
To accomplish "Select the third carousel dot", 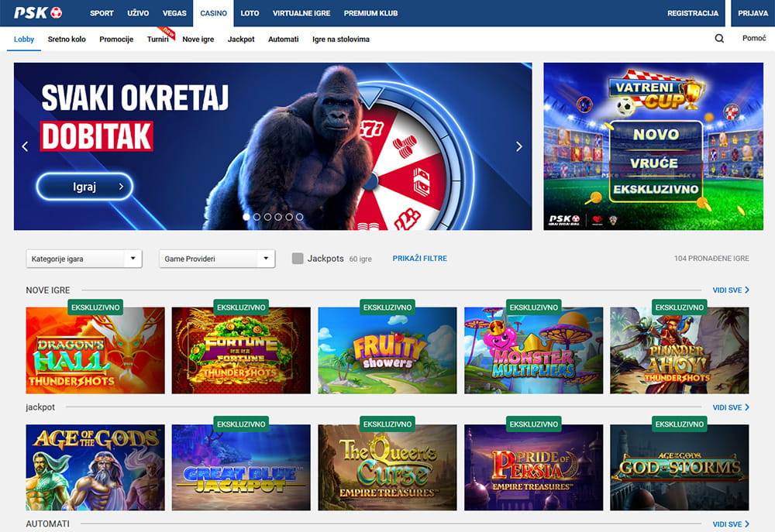I will 267,216.
